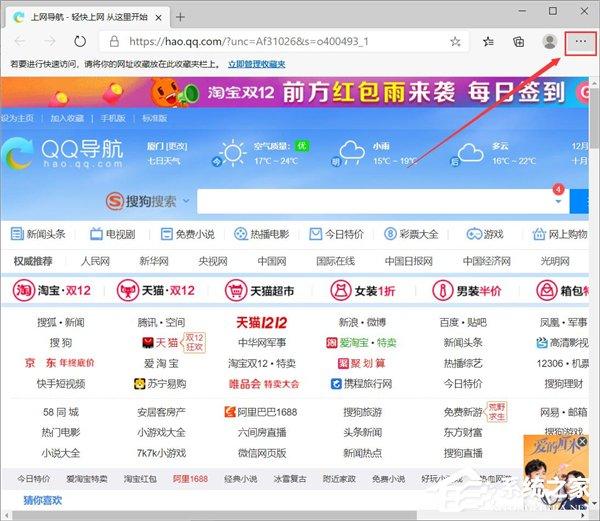Open the search box notification dropdown arrow
Image resolution: width=600 pixels, height=521 pixels.
[558, 201]
